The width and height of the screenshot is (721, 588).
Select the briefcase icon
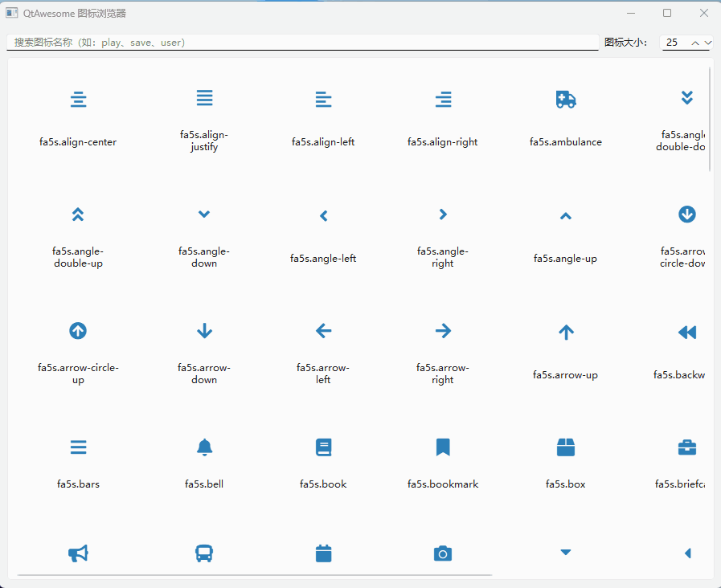(x=687, y=447)
